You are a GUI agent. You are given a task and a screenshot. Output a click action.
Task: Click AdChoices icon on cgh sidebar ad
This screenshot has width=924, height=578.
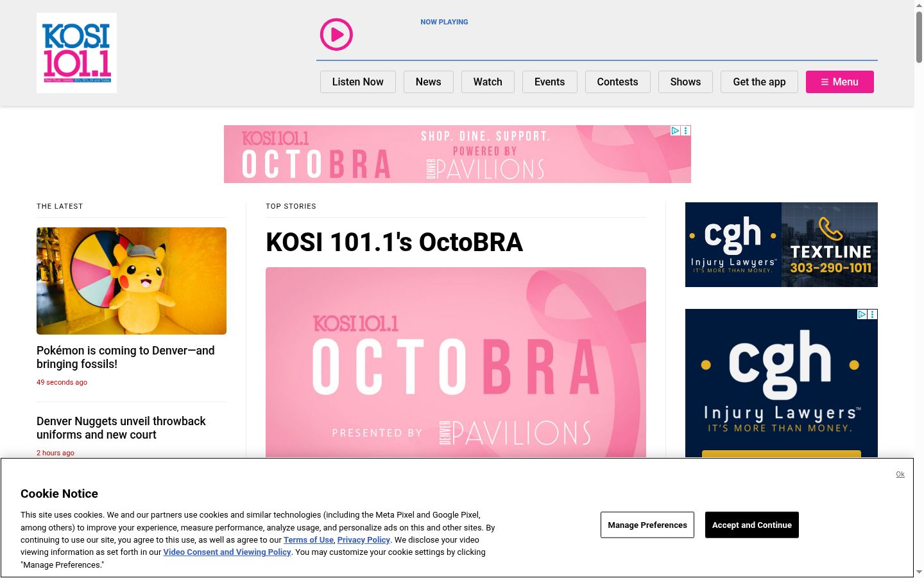tap(862, 314)
